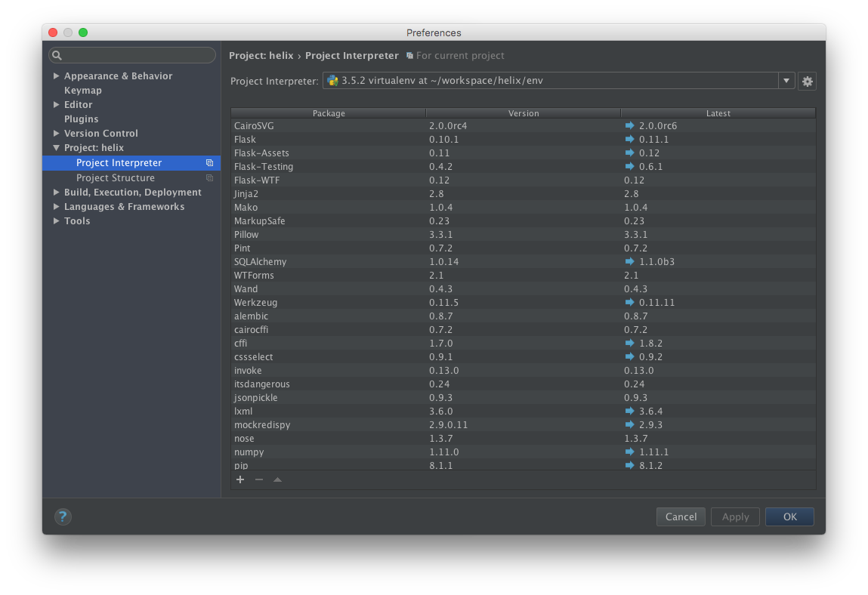The image size is (868, 595).
Task: Click the Apply button
Action: tap(735, 516)
